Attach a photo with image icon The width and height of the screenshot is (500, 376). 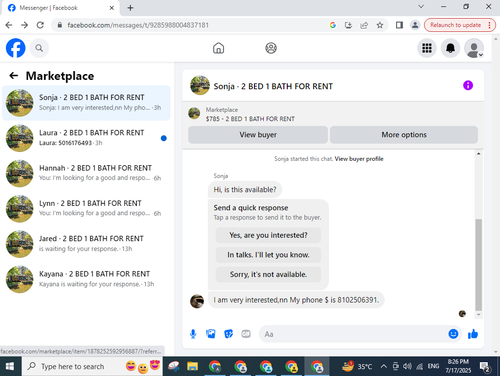[211, 334]
